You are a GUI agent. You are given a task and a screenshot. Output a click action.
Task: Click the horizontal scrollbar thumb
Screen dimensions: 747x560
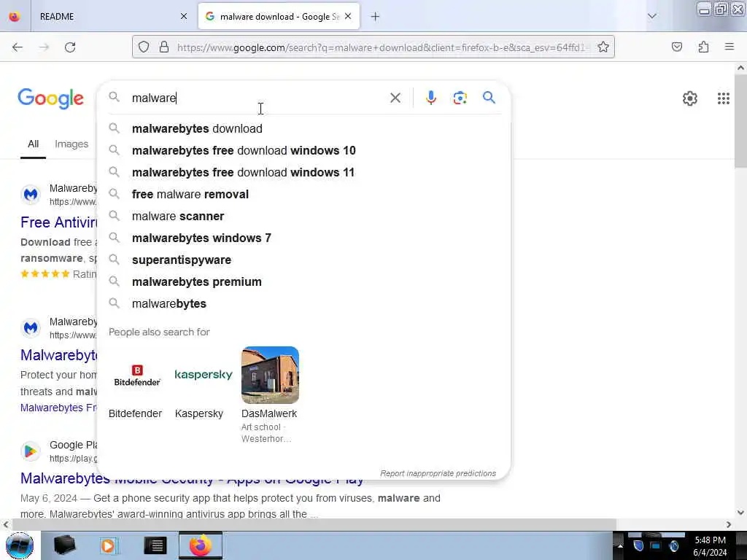click(x=314, y=524)
